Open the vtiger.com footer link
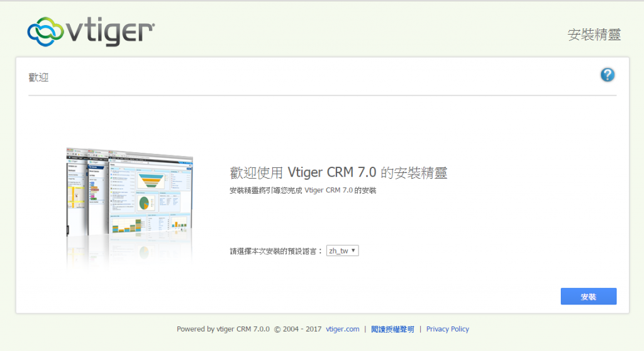This screenshot has width=644, height=351. 343,329
